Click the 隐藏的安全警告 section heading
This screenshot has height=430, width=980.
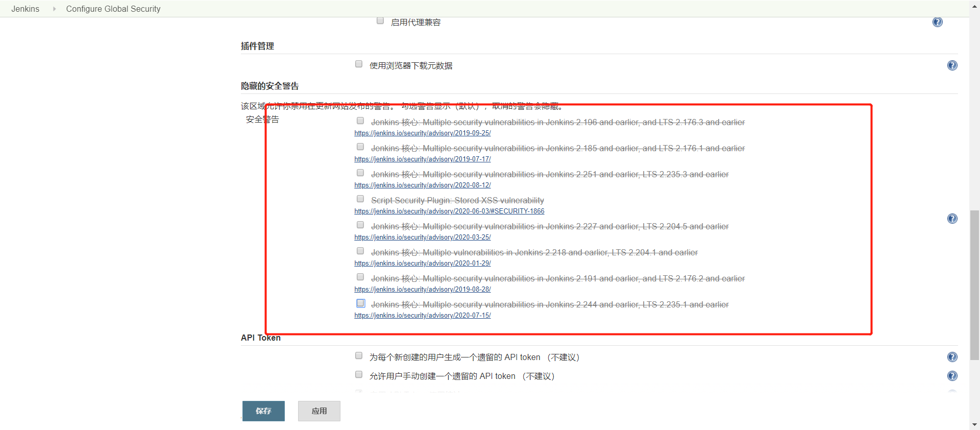pos(270,86)
